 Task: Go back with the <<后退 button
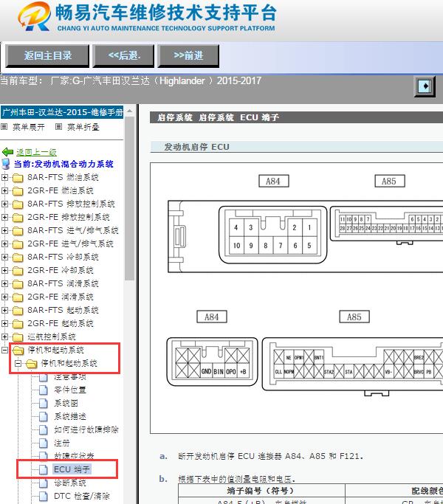124,56
